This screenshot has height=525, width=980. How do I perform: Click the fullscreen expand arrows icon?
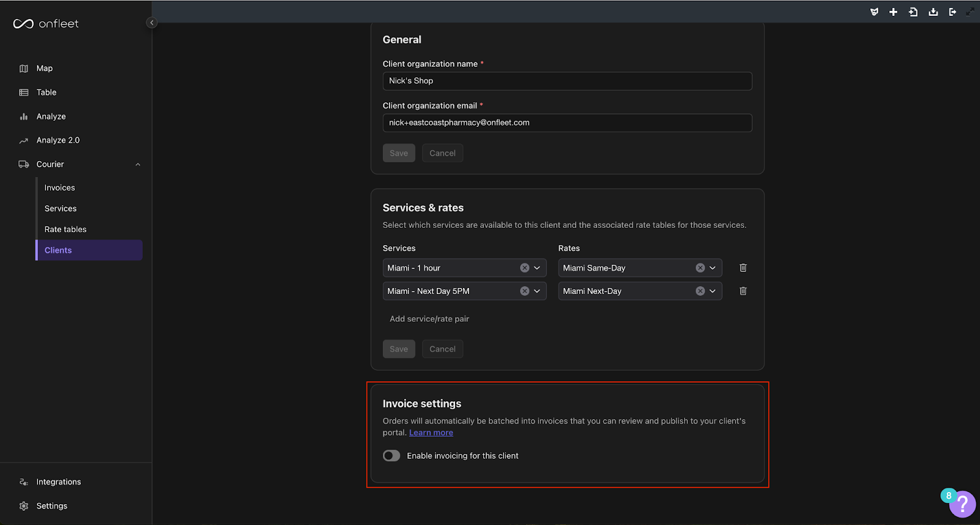click(970, 12)
